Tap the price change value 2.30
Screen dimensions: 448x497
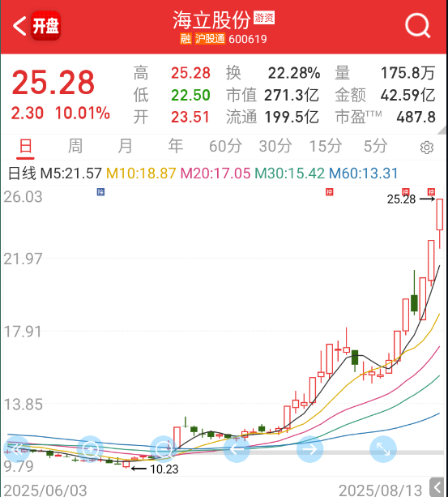click(28, 114)
